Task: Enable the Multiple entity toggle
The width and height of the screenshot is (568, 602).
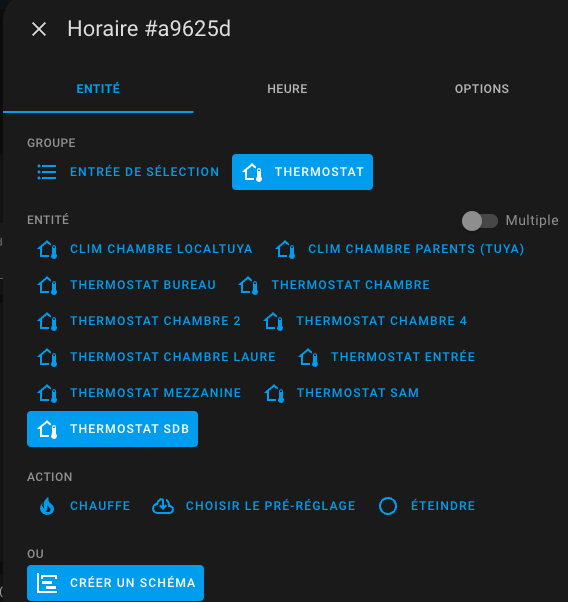Action: coord(480,221)
